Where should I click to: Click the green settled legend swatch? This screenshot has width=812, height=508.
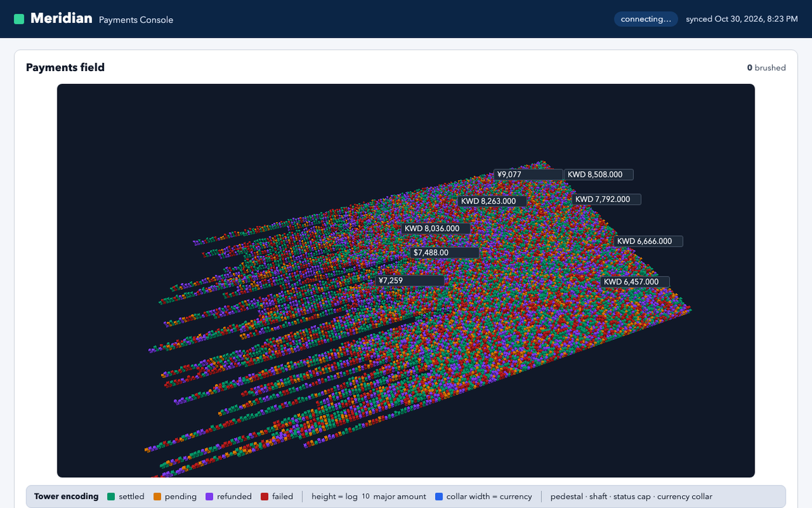pos(111,496)
